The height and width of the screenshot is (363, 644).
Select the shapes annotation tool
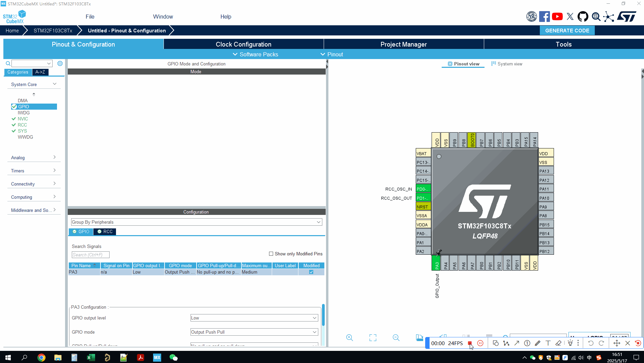(496, 343)
